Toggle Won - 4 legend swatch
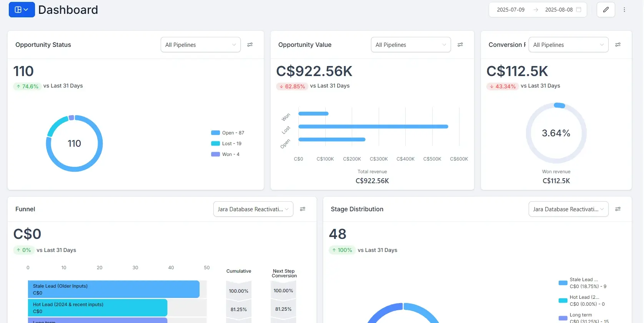 click(x=215, y=154)
